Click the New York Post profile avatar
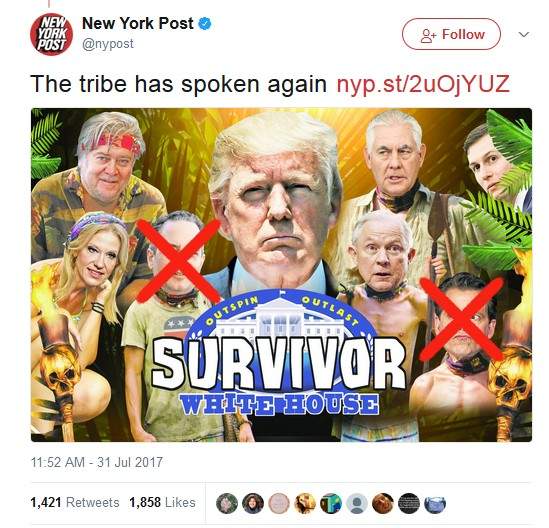 [x=51, y=34]
